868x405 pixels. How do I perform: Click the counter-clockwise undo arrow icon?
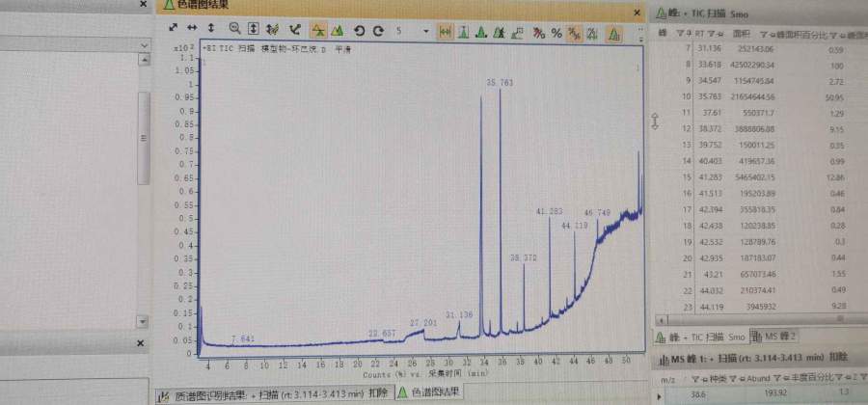click(x=360, y=31)
